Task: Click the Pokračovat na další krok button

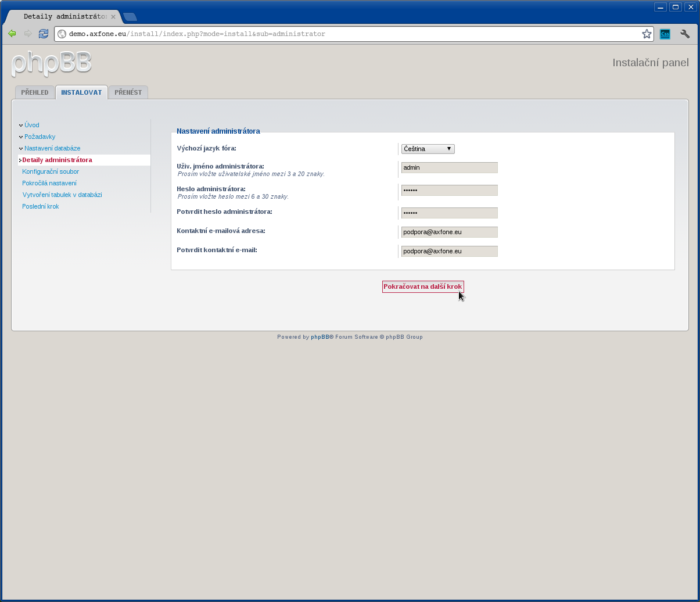Action: pos(422,286)
